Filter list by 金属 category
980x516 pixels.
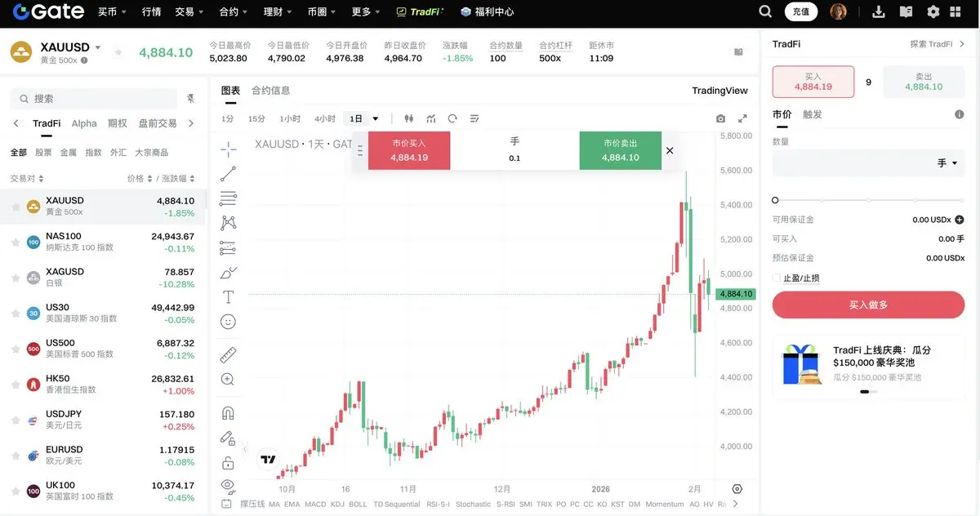(69, 152)
